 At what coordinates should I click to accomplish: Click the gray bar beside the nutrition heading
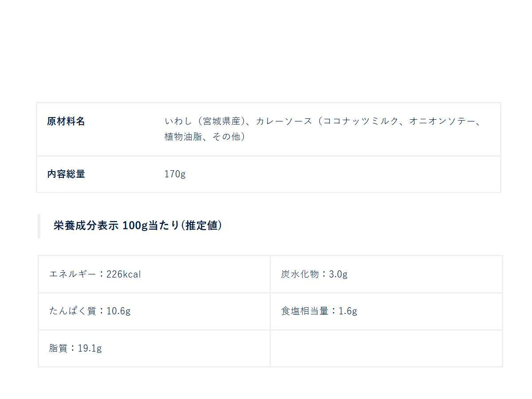(39, 226)
